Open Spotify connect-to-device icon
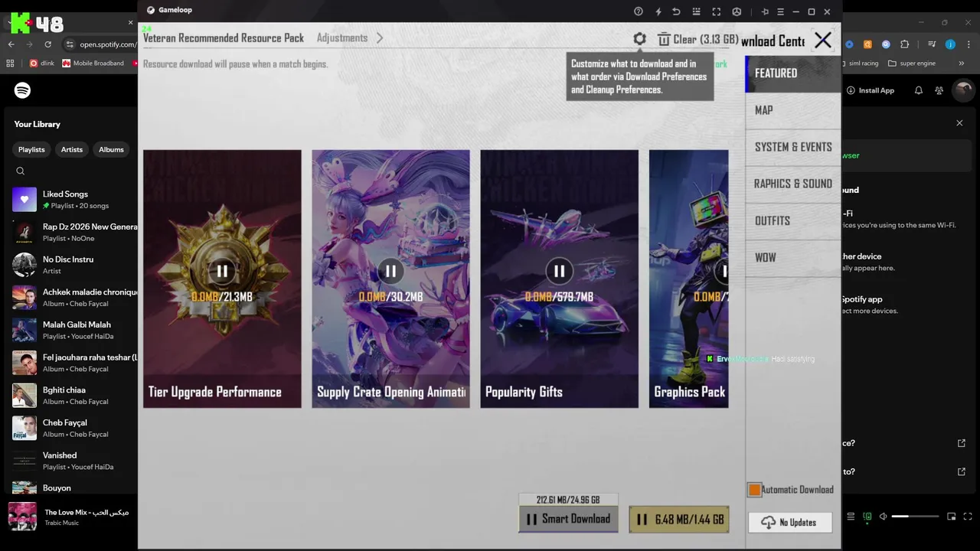The image size is (980, 551). (x=867, y=517)
